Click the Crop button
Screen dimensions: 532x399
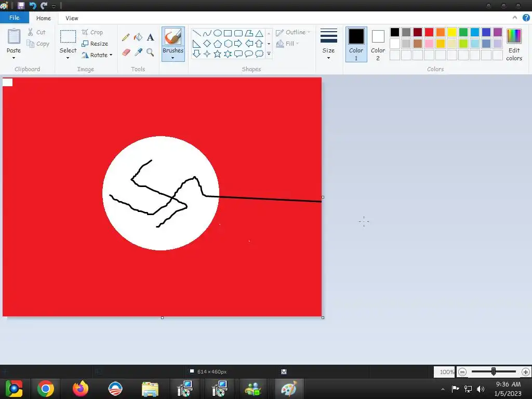(x=92, y=32)
